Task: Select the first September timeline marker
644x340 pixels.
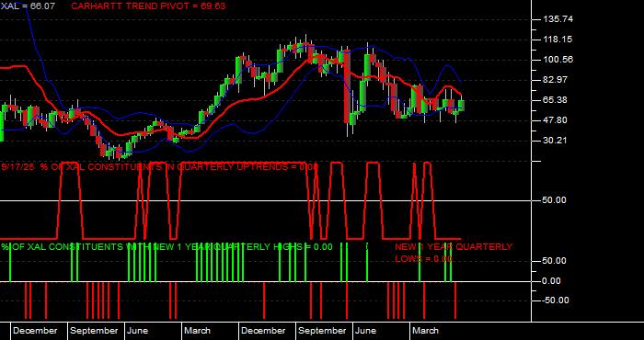Action: point(94,331)
